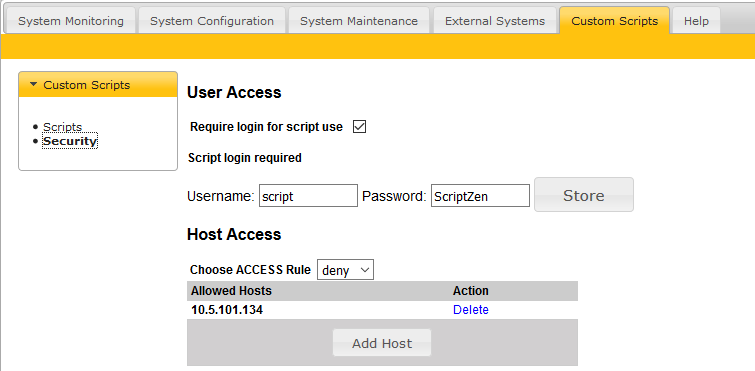Switch to System Configuration tab
This screenshot has width=755, height=371.
pyautogui.click(x=212, y=21)
